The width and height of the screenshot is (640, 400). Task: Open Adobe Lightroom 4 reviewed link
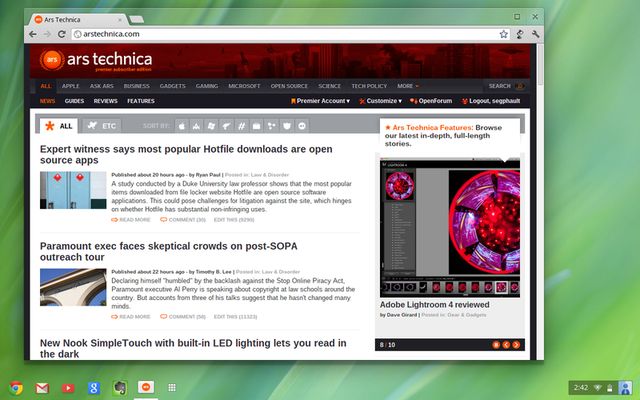pyautogui.click(x=434, y=305)
